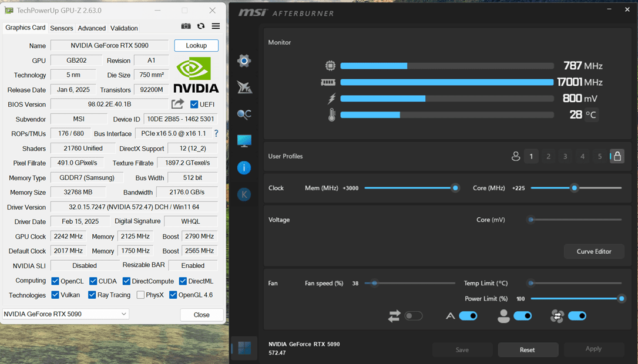Click the user-defined fan person icon

point(503,316)
